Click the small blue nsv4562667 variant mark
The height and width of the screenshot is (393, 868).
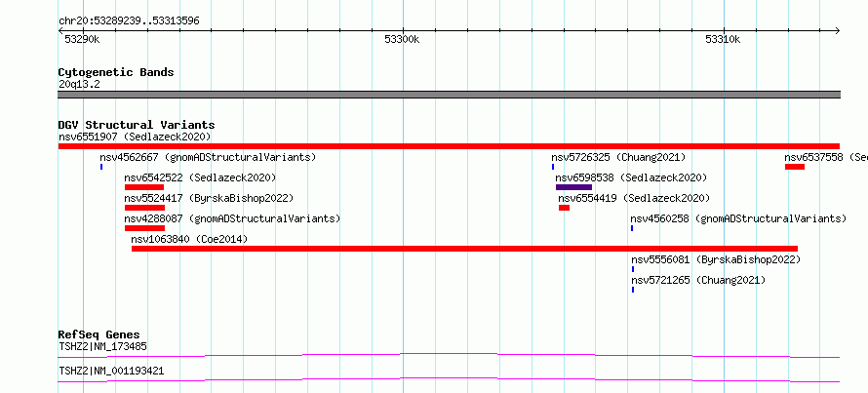pos(101,167)
